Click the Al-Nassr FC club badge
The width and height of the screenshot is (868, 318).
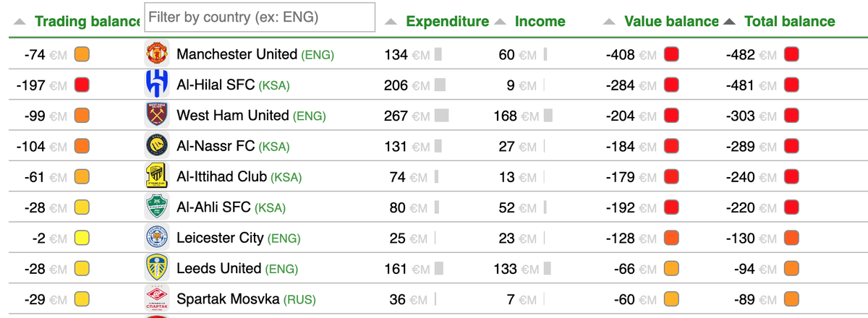tap(157, 146)
